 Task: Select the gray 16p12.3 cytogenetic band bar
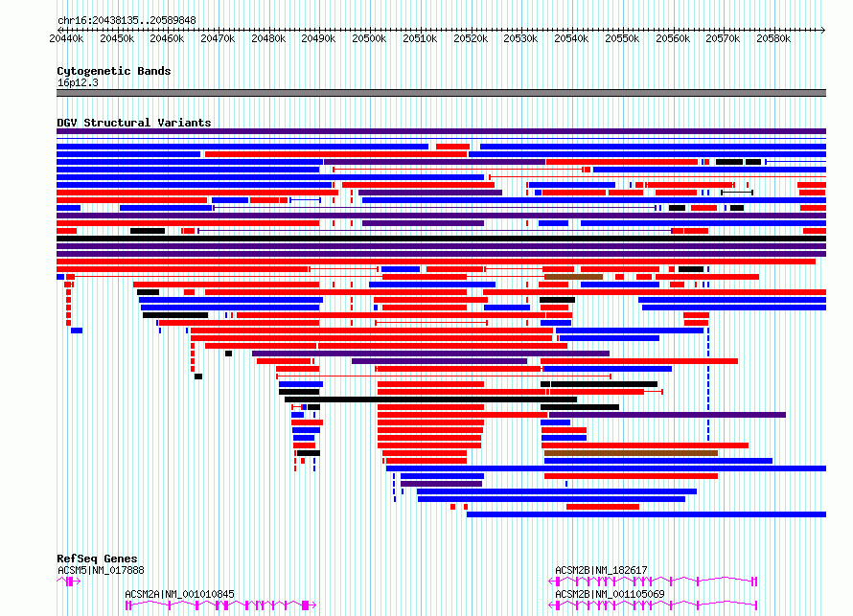(441, 93)
